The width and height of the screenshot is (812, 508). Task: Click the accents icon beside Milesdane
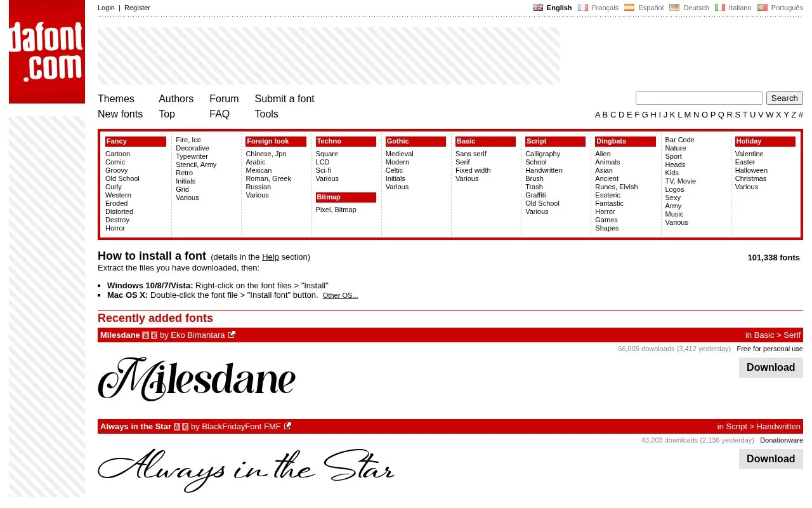145,335
